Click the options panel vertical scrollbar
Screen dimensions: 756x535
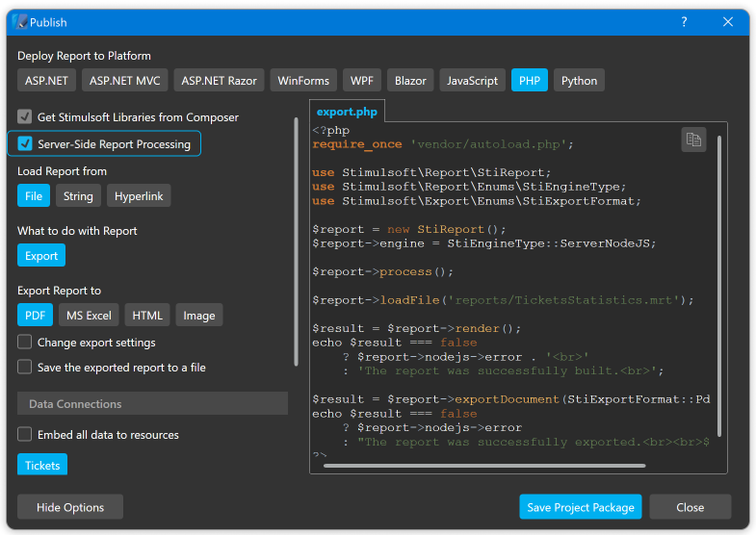[x=296, y=242]
